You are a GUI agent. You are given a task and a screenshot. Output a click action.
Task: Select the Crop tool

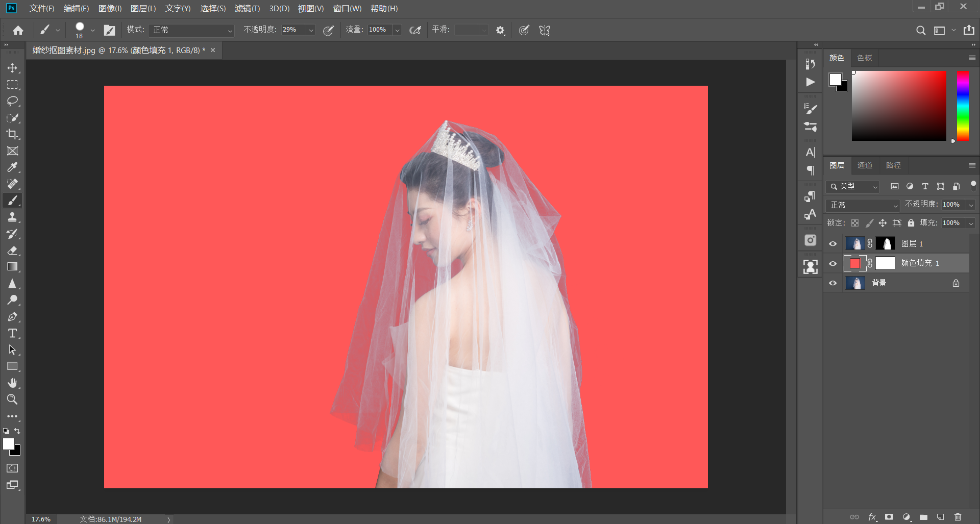point(12,134)
